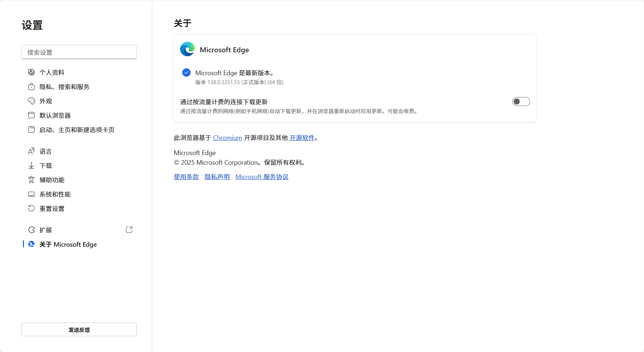This screenshot has height=352, width=644.
Task: Click the reset arrow icon beside 重置设置
Action: 32,208
